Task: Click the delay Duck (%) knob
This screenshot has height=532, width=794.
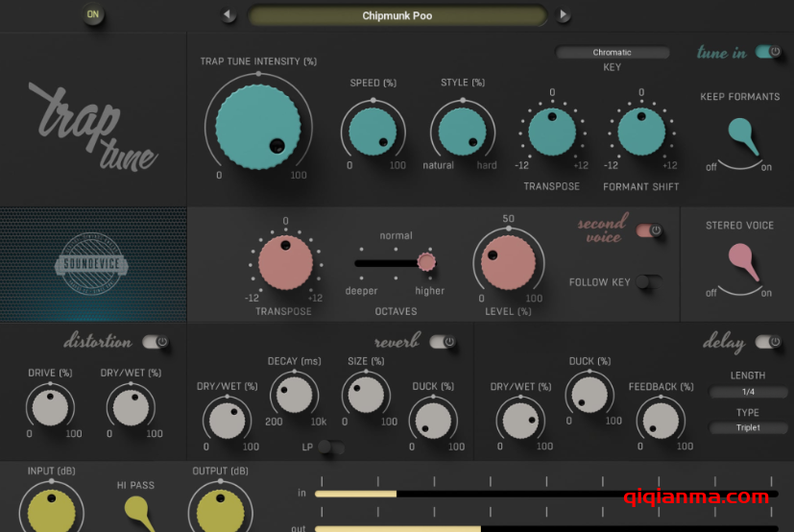Action: tap(589, 395)
